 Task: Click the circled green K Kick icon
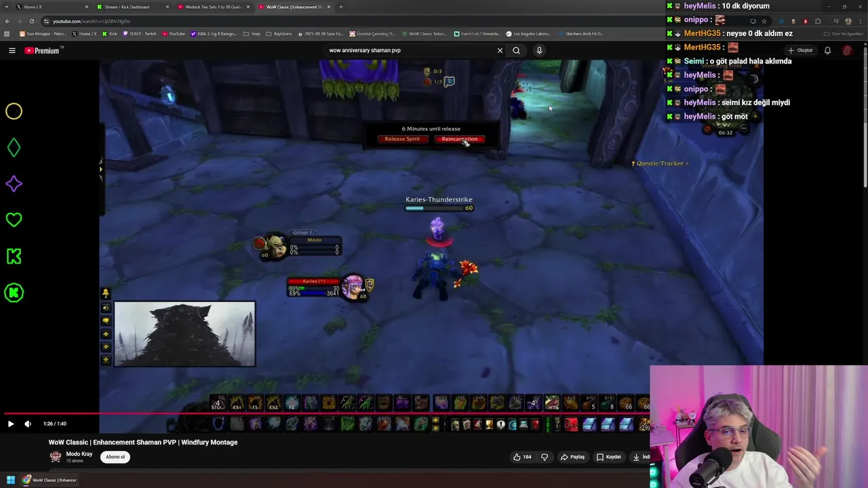14,293
